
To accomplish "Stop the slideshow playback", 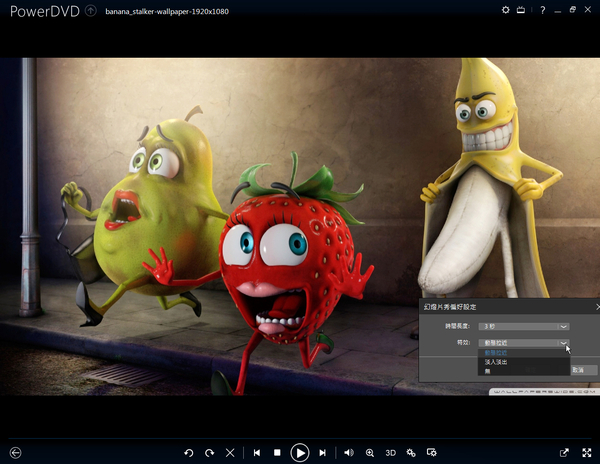I will (278, 453).
